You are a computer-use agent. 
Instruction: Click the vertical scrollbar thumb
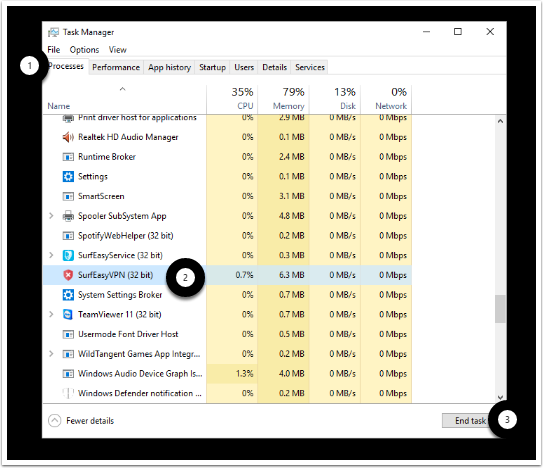pos(500,309)
